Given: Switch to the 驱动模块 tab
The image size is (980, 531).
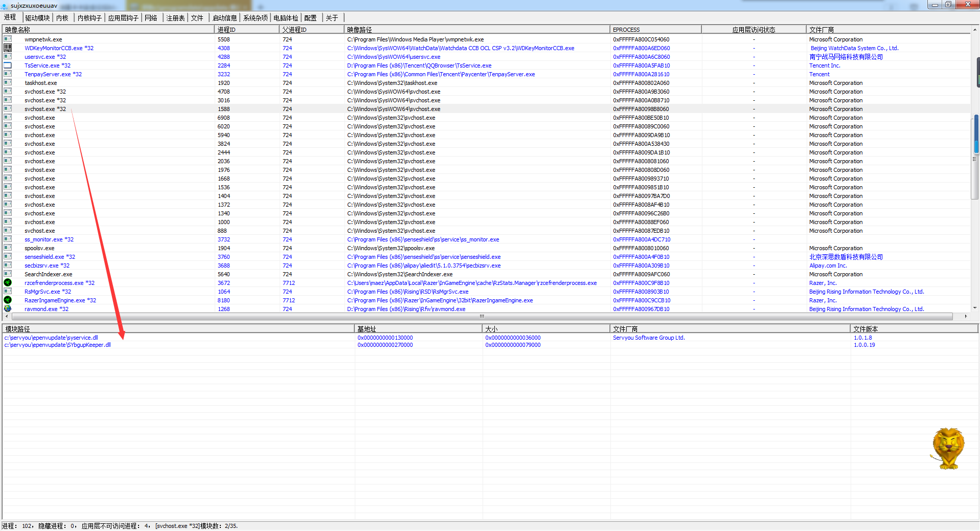Looking at the screenshot, I should (x=38, y=18).
